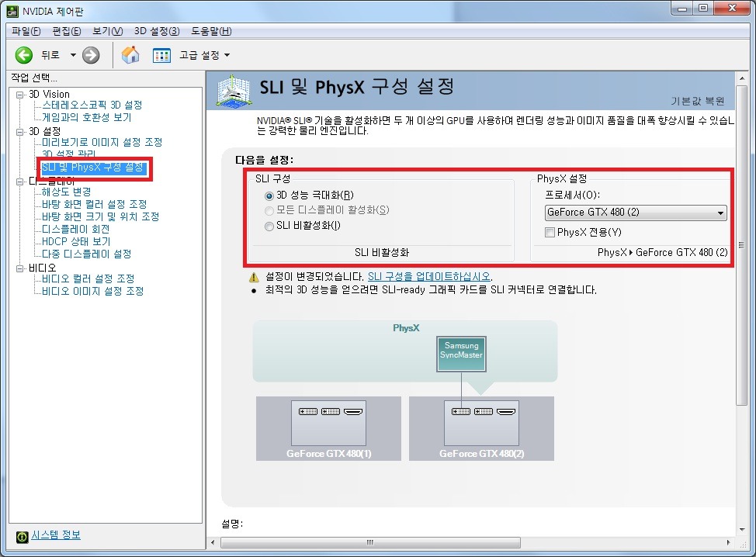Open the 편집(E) menu
This screenshot has height=557, width=756.
(x=67, y=31)
